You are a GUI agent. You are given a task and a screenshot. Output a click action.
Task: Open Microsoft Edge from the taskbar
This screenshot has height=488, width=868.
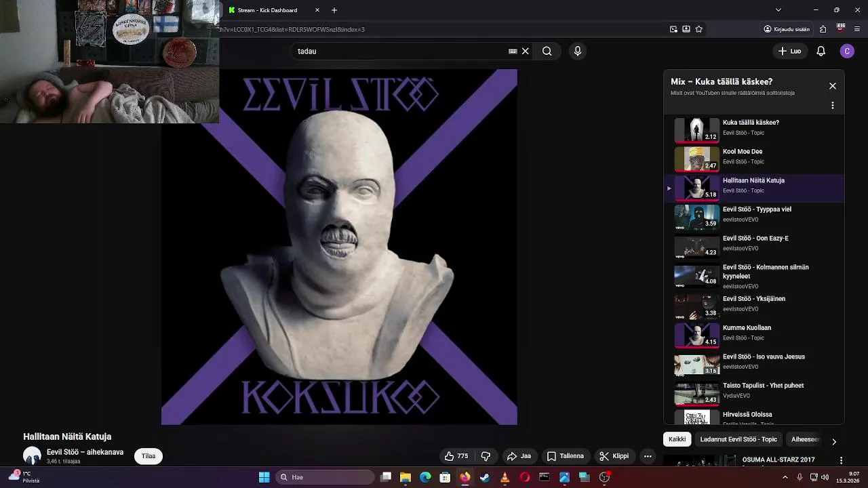pyautogui.click(x=425, y=477)
